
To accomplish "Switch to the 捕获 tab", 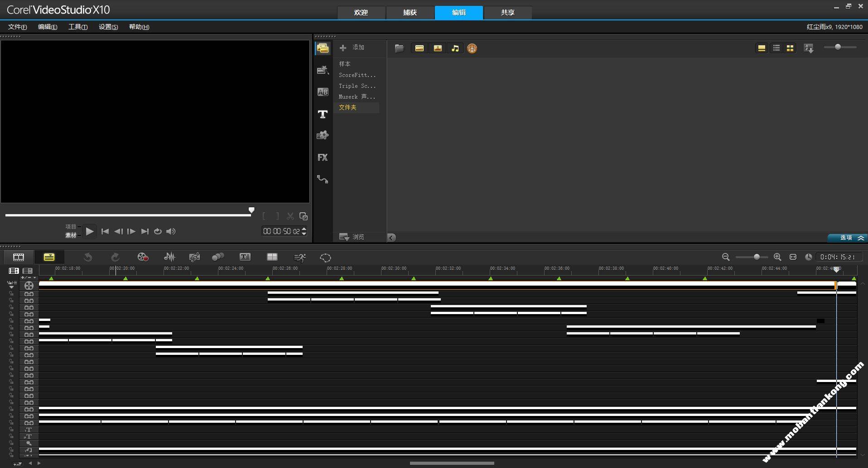I will click(x=410, y=13).
